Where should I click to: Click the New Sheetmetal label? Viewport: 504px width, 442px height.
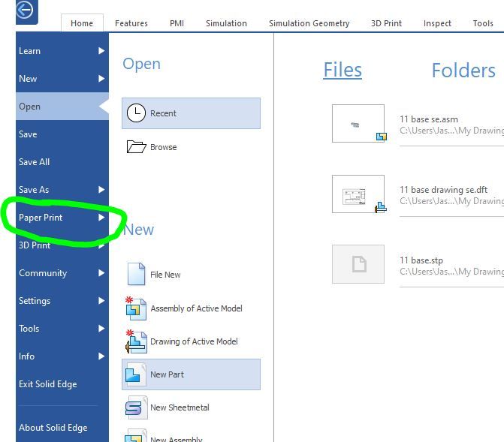tap(180, 407)
